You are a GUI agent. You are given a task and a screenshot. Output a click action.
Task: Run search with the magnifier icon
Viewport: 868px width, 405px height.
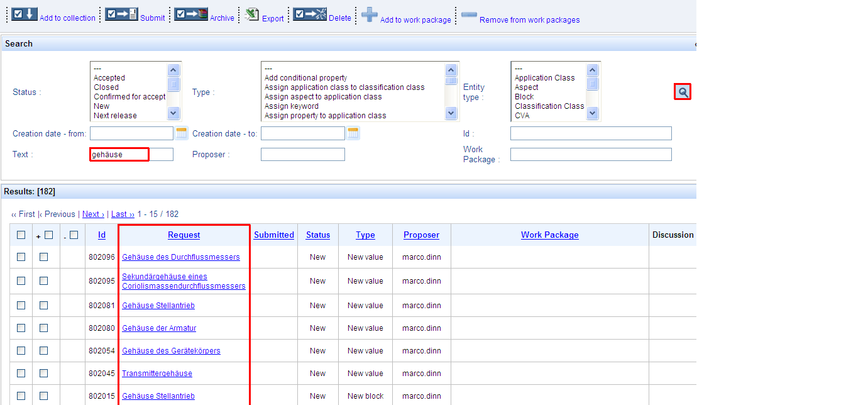point(683,92)
